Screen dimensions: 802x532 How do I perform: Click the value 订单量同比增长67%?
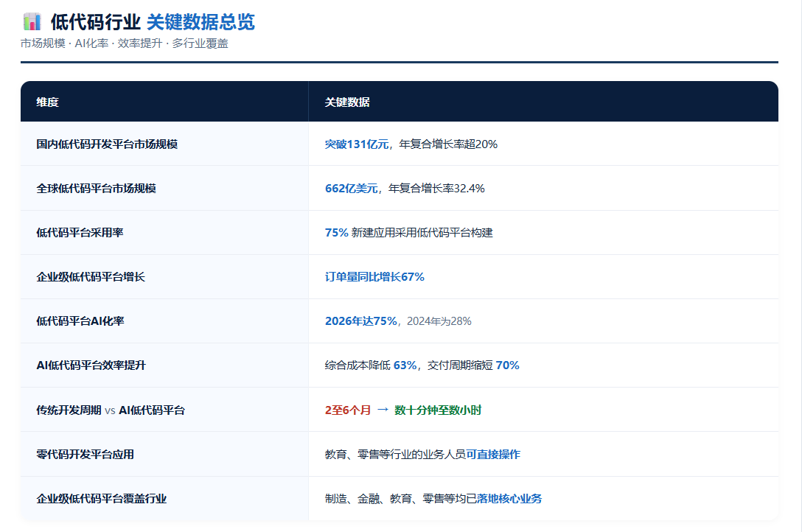point(374,277)
